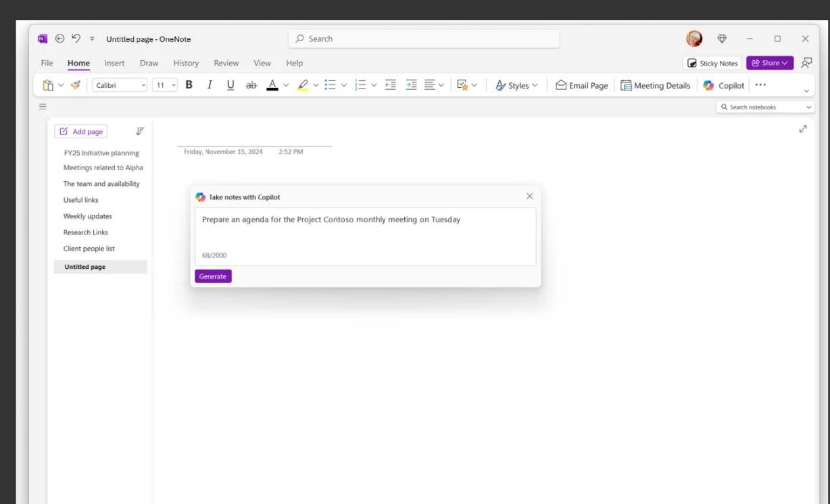
Task: Open the page sort options icon
Action: [x=140, y=131]
